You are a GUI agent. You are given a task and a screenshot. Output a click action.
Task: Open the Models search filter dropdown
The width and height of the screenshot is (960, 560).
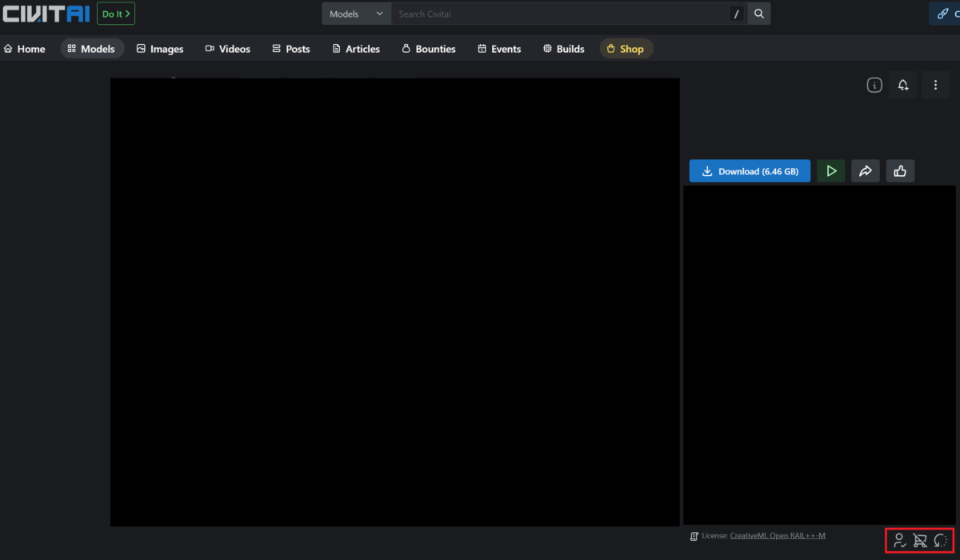[x=355, y=13]
